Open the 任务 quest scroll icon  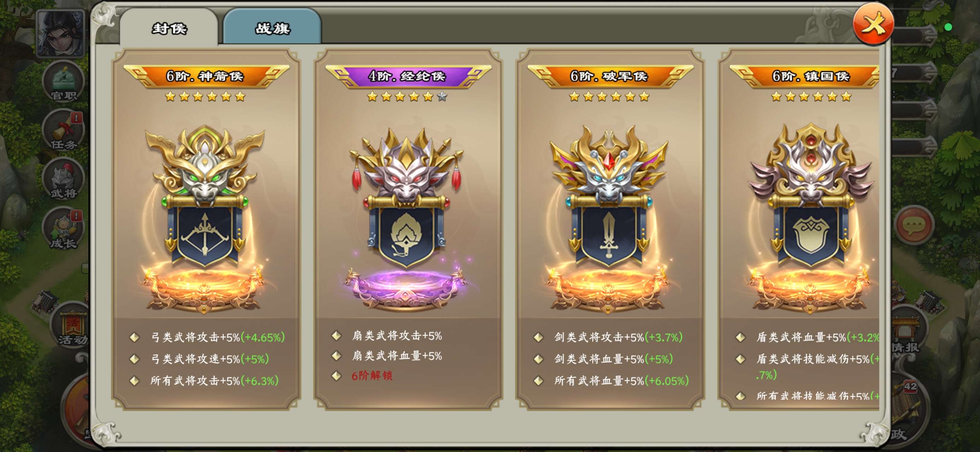coord(63,130)
